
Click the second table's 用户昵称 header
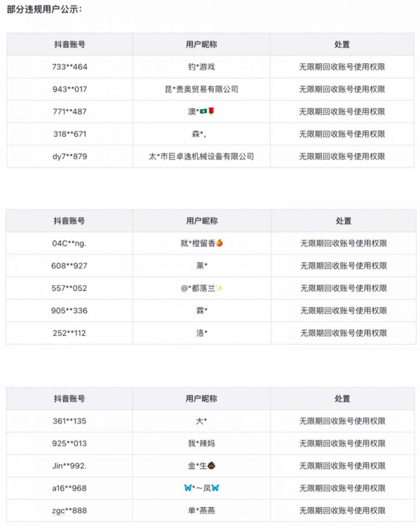202,221
